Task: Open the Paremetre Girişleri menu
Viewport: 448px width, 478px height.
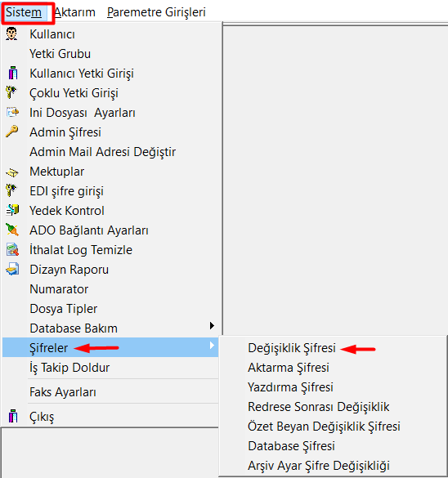Action: coord(156,12)
